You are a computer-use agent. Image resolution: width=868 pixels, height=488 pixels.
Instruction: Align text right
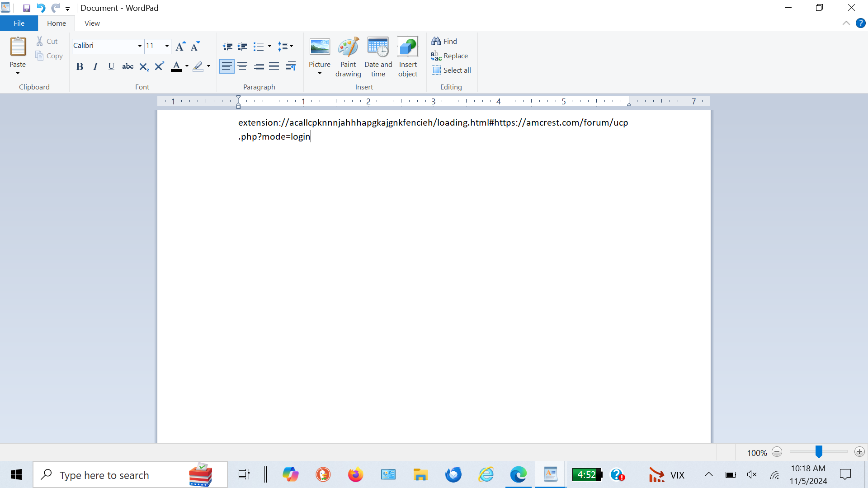(259, 67)
